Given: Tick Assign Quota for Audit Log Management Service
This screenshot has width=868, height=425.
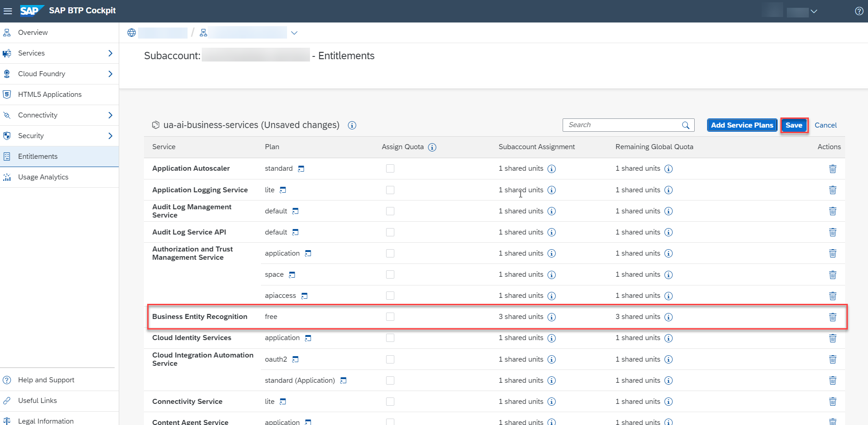Looking at the screenshot, I should [x=390, y=211].
